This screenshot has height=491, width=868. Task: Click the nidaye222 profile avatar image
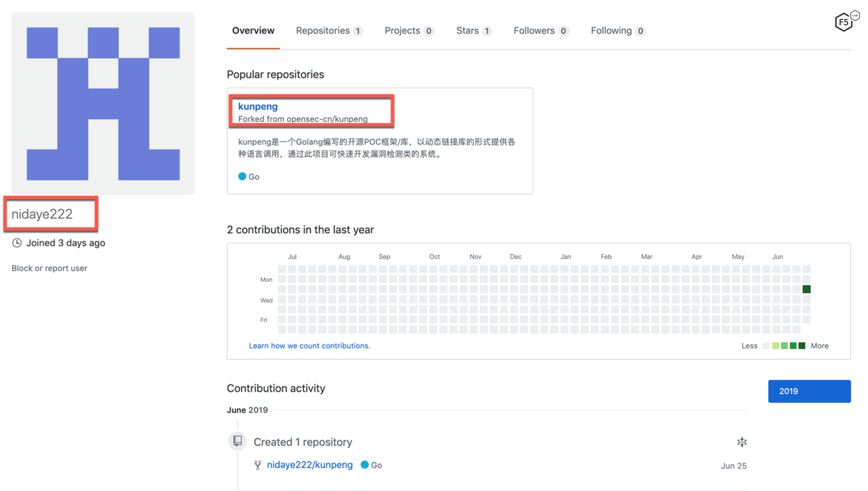103,103
